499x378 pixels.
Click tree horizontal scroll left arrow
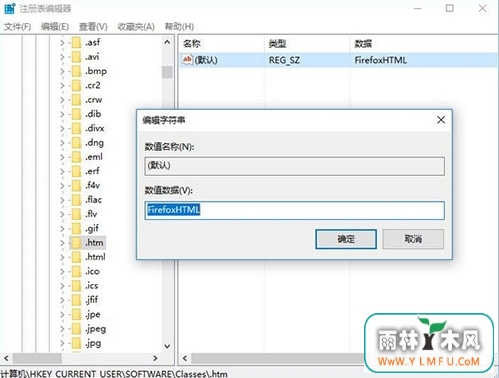(6, 358)
